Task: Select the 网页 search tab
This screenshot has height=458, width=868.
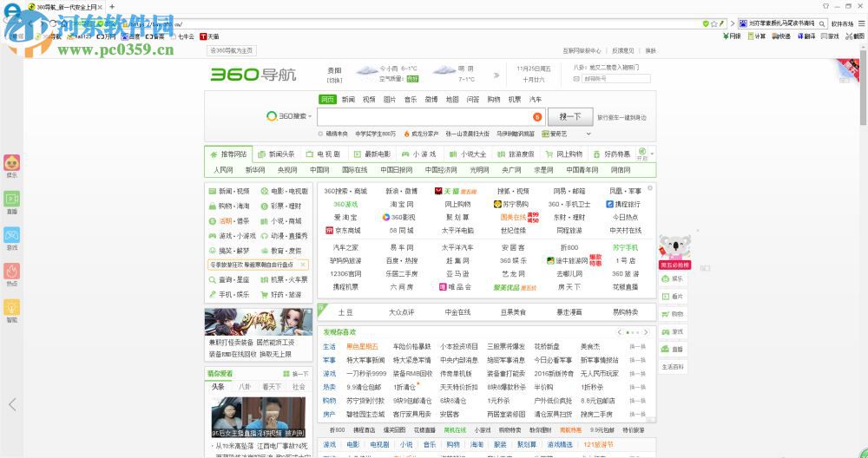Action: tap(327, 99)
